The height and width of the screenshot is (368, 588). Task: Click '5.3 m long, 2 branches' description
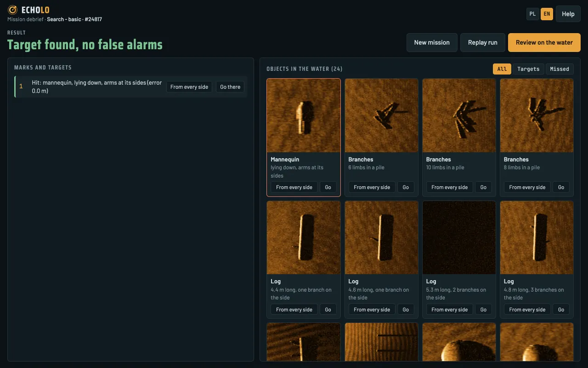[x=456, y=293]
